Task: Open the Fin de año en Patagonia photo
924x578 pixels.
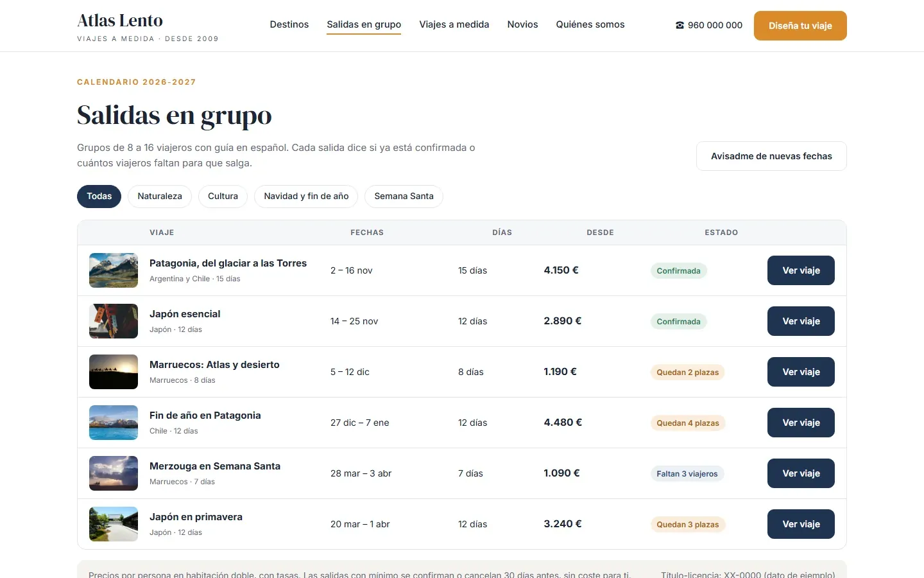Action: [114, 423]
